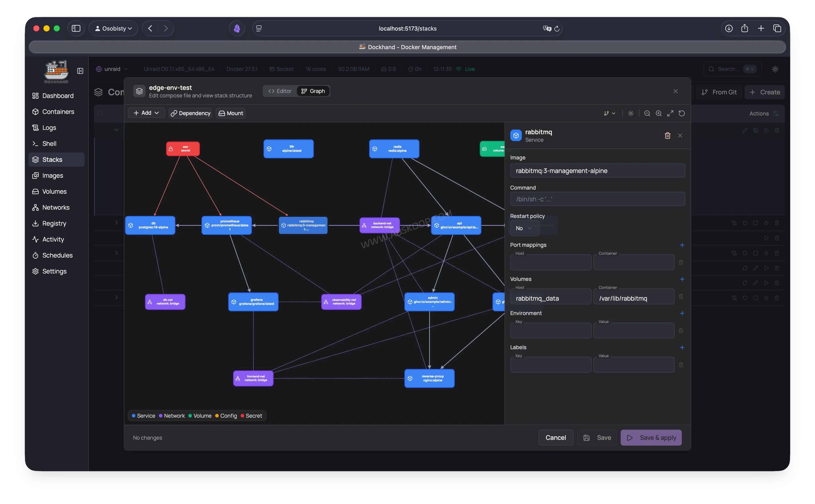Open Volumes sidebar entry
Image resolution: width=815 pixels, height=504 pixels.
tap(56, 192)
